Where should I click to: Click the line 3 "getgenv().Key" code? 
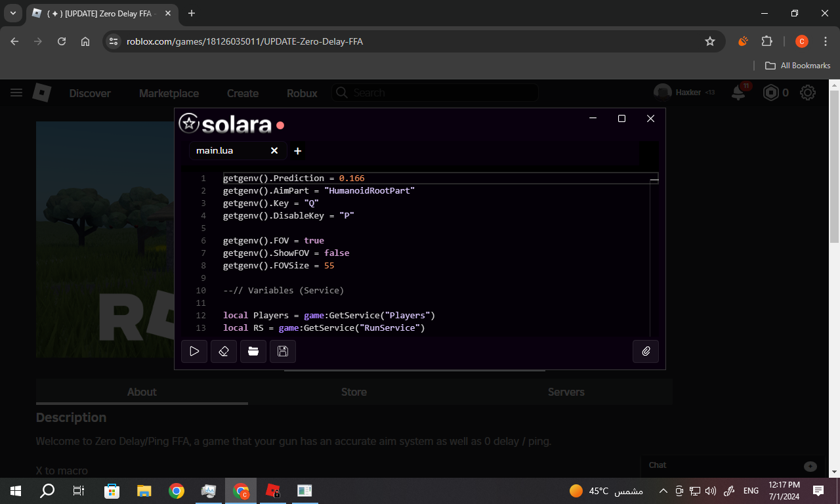click(x=271, y=203)
